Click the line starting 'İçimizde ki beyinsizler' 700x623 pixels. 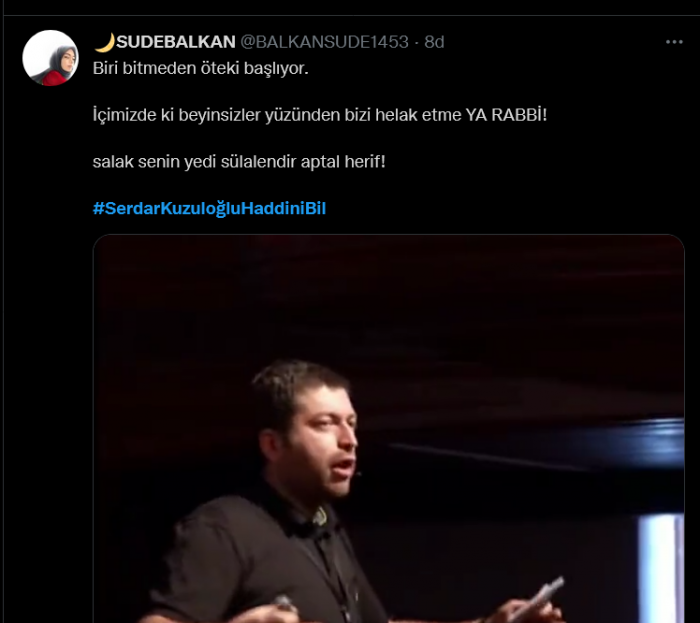point(320,115)
